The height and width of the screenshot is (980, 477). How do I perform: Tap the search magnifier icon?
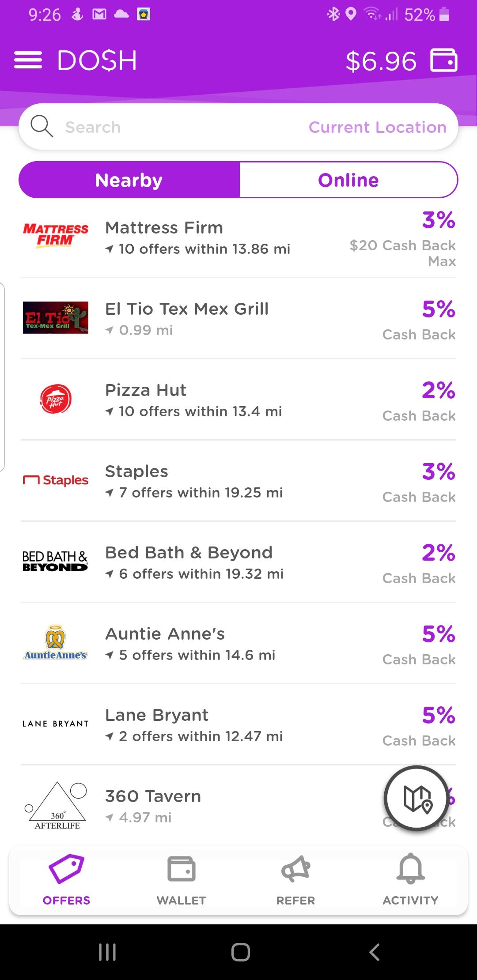(x=42, y=127)
